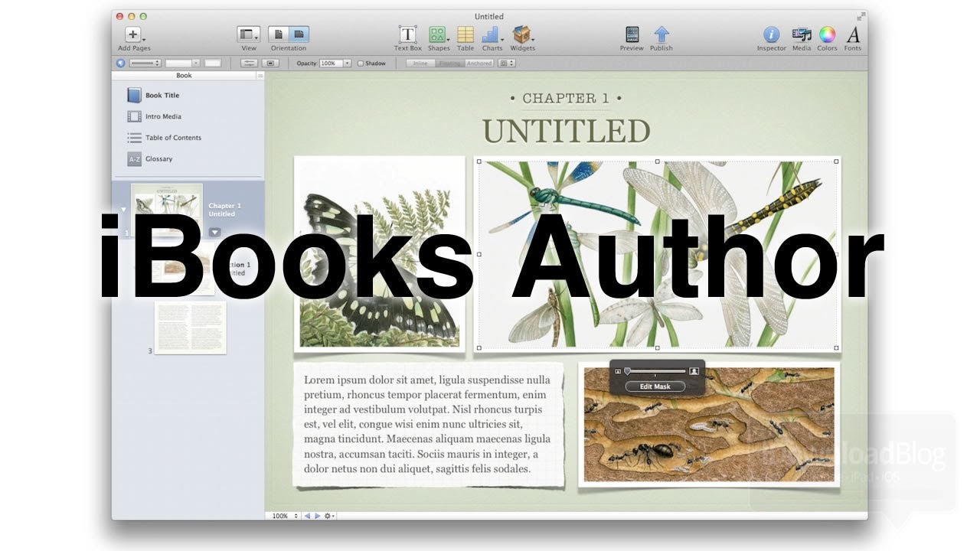
Task: Click the A-Z Glossary icon
Action: pyautogui.click(x=134, y=159)
